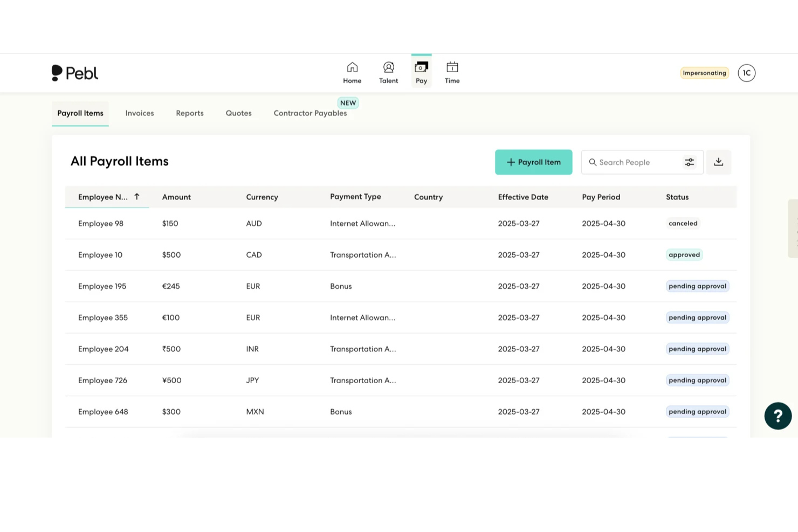The image size is (798, 532).
Task: Sort by Pay Period column header
Action: (601, 197)
